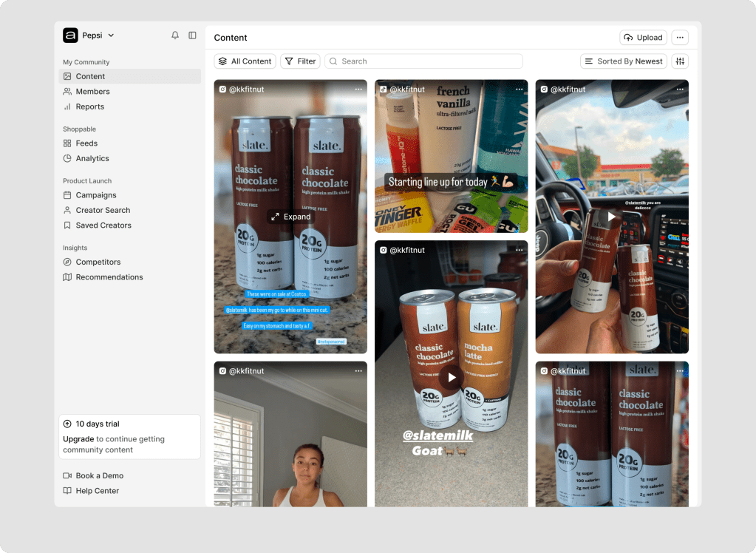The width and height of the screenshot is (756, 553).
Task: Select Analytics in the sidebar
Action: click(x=92, y=158)
